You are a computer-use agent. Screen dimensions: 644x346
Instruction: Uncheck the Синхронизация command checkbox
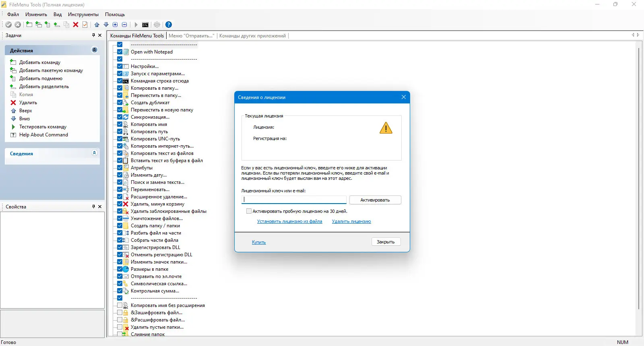point(120,117)
